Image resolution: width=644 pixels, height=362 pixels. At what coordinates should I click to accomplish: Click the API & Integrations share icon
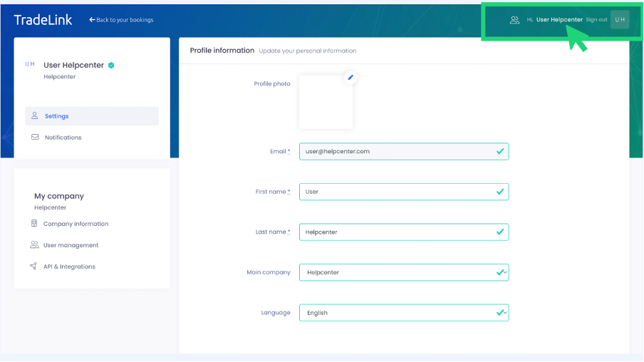click(33, 267)
